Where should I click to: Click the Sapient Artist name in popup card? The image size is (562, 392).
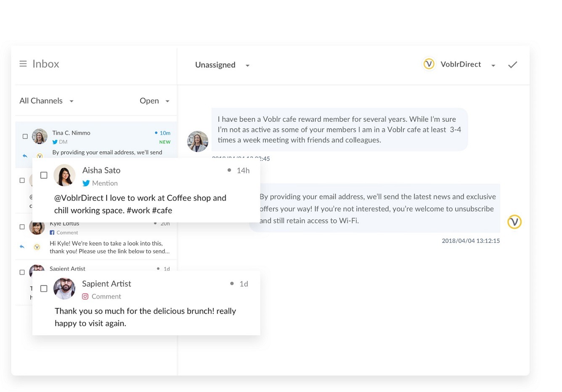[106, 284]
